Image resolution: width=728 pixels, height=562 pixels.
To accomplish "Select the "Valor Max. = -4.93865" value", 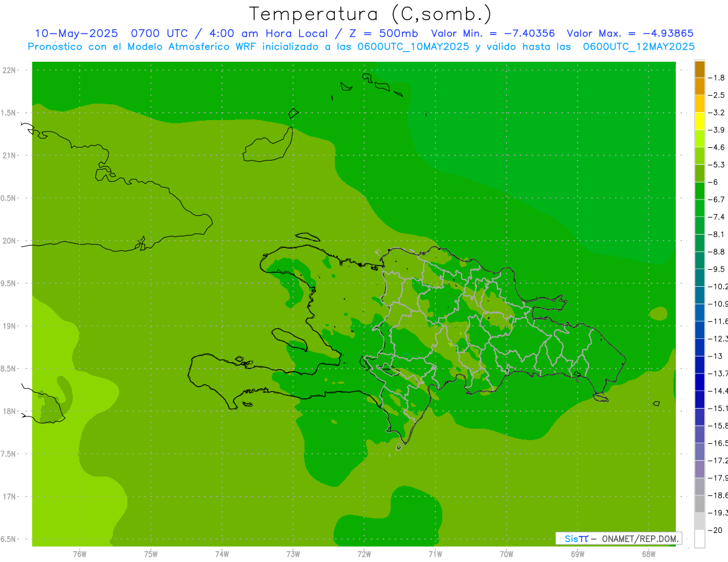I will pyautogui.click(x=630, y=33).
